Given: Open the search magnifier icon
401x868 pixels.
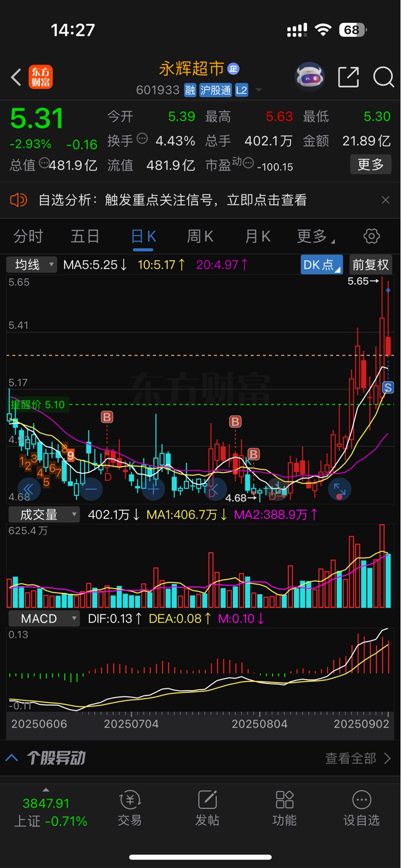Looking at the screenshot, I should coord(383,77).
